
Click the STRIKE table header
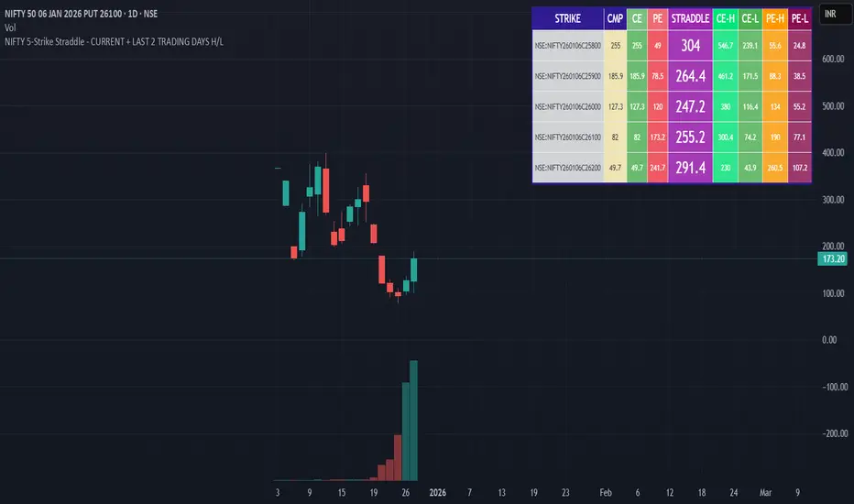567,18
